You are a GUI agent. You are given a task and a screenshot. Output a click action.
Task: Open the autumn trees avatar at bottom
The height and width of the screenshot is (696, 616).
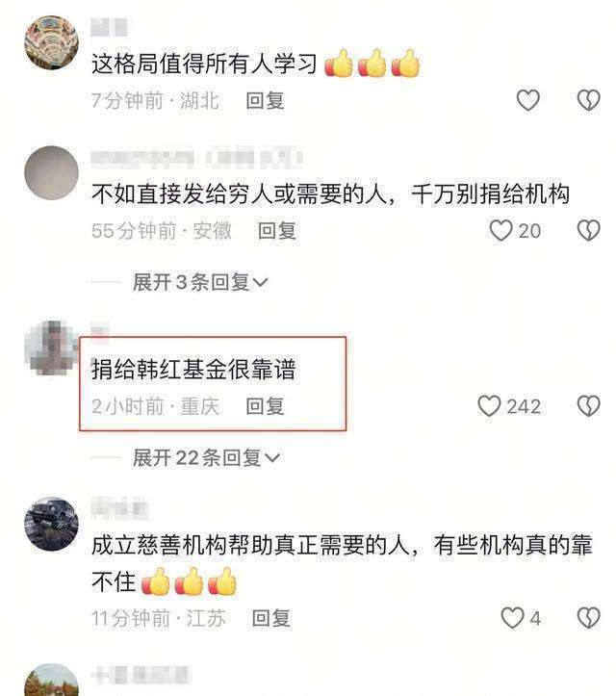pos(51,682)
